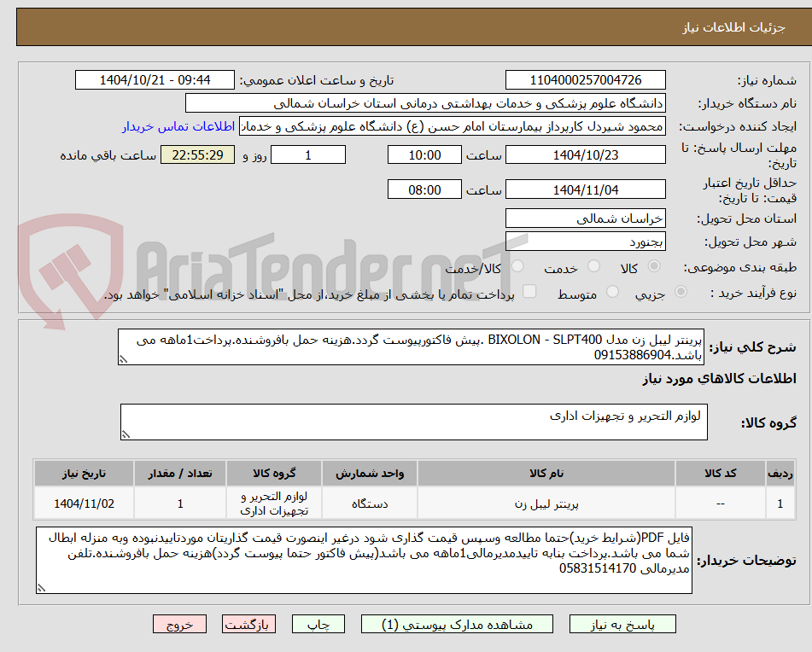Click the remaining days field showing 1
This screenshot has width=812, height=652.
(x=308, y=154)
